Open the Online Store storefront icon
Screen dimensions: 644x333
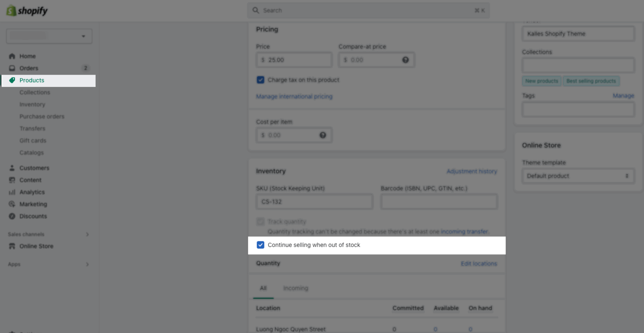12,246
